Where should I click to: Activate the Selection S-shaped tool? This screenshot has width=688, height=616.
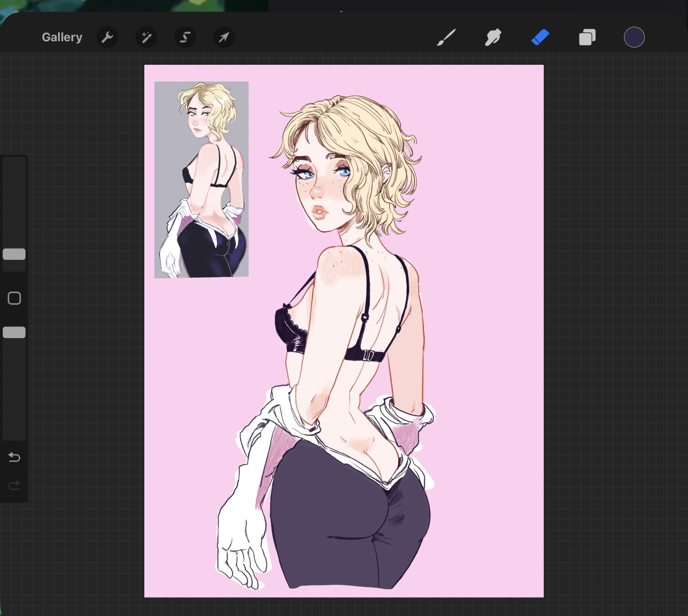tap(185, 37)
